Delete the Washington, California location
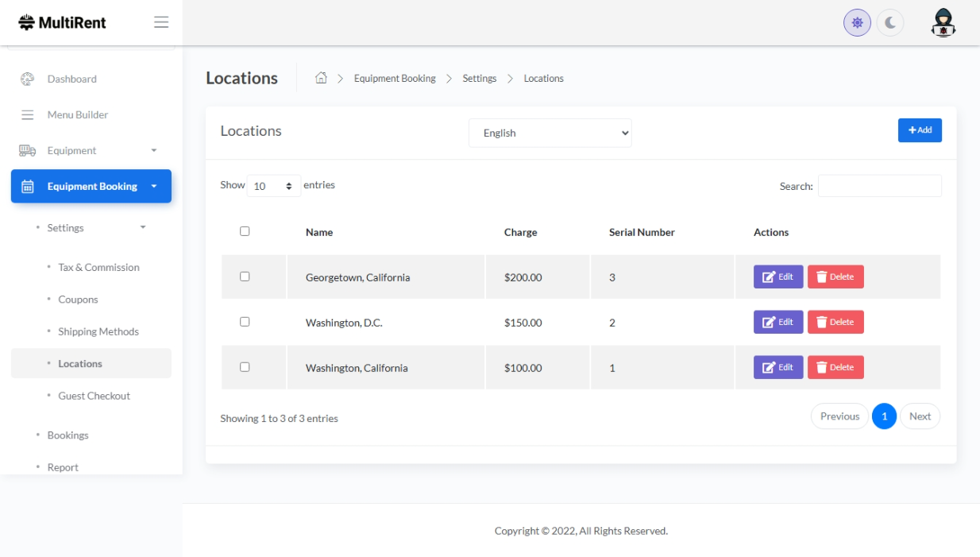 coord(835,367)
